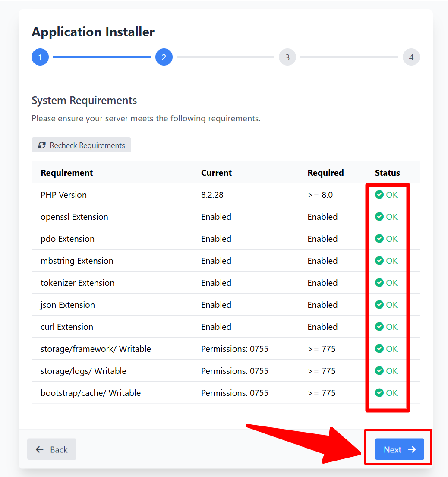Click the checkmark icon for json Extension

point(380,304)
